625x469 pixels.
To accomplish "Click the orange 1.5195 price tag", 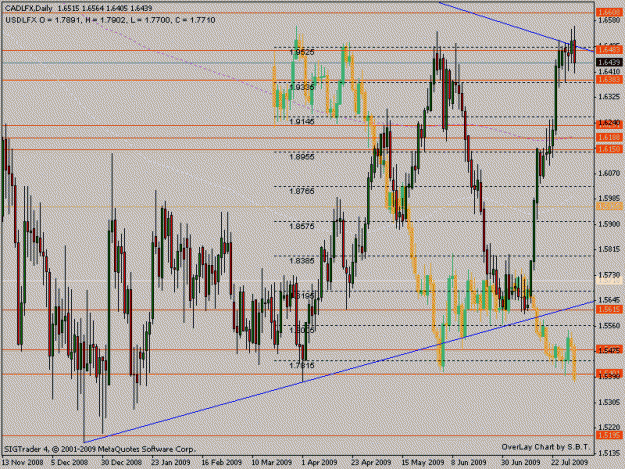I will (x=609, y=436).
